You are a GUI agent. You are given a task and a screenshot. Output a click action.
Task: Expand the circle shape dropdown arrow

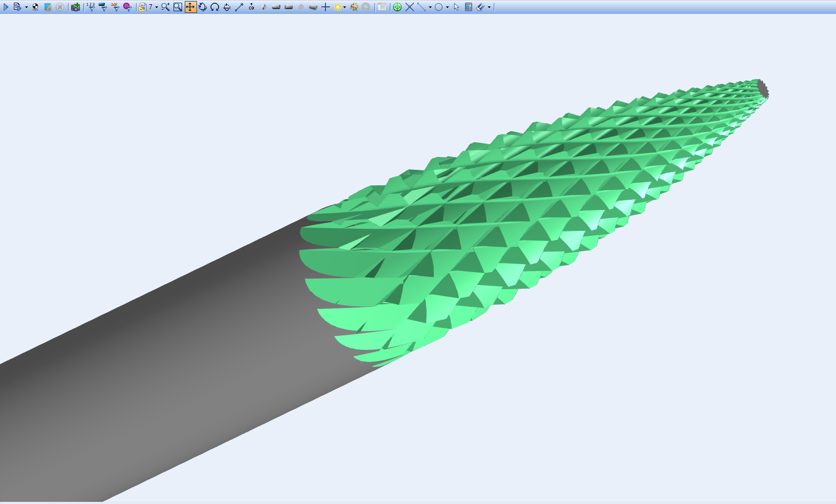(x=447, y=7)
